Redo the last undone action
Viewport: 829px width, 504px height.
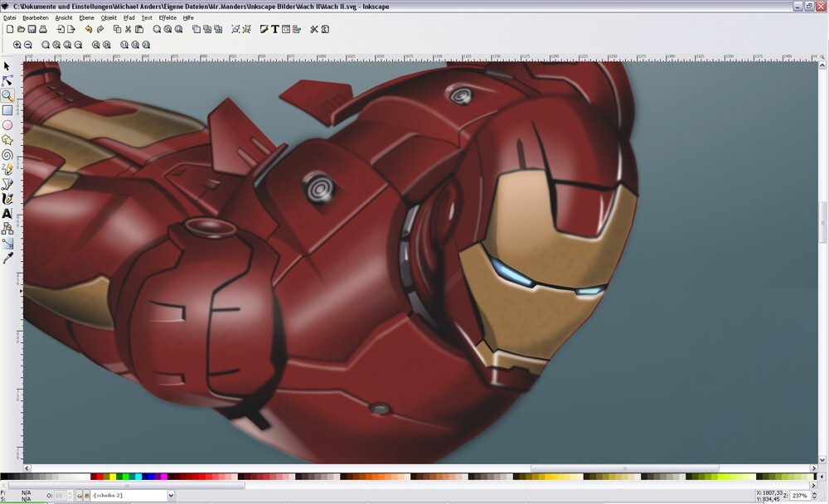tap(99, 30)
